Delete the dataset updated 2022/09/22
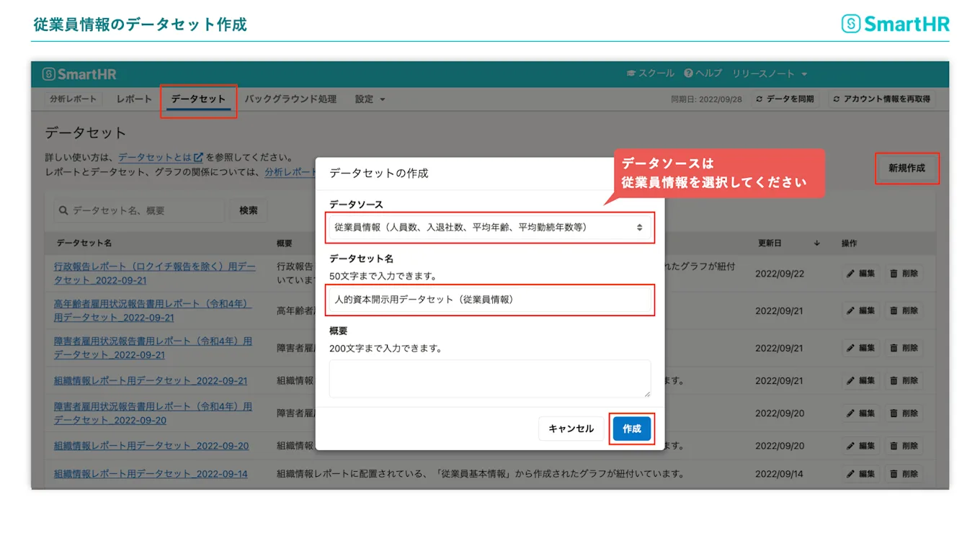980x551 pixels. (904, 274)
